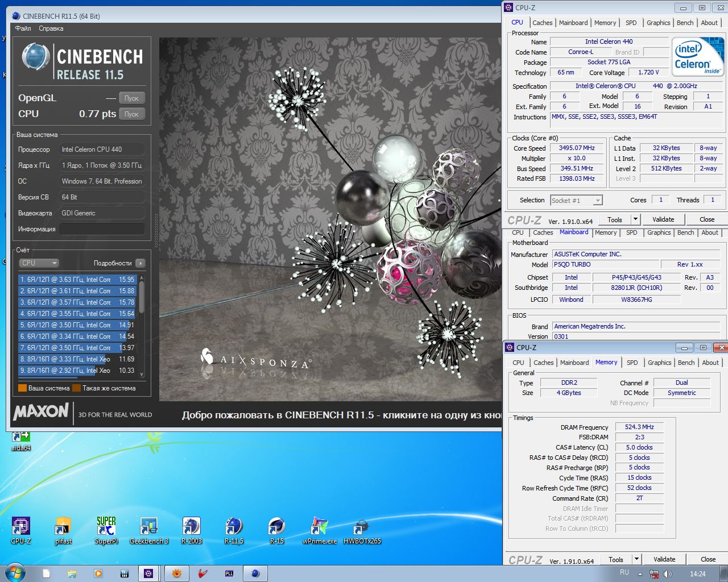Launch the R-15 desktop shortcut
The width and height of the screenshot is (728, 582).
pos(276,530)
